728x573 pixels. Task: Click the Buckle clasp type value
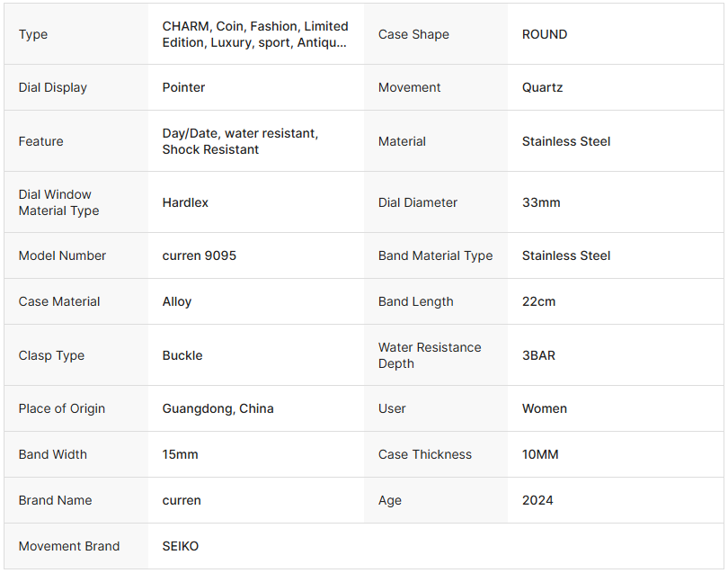[x=182, y=355]
